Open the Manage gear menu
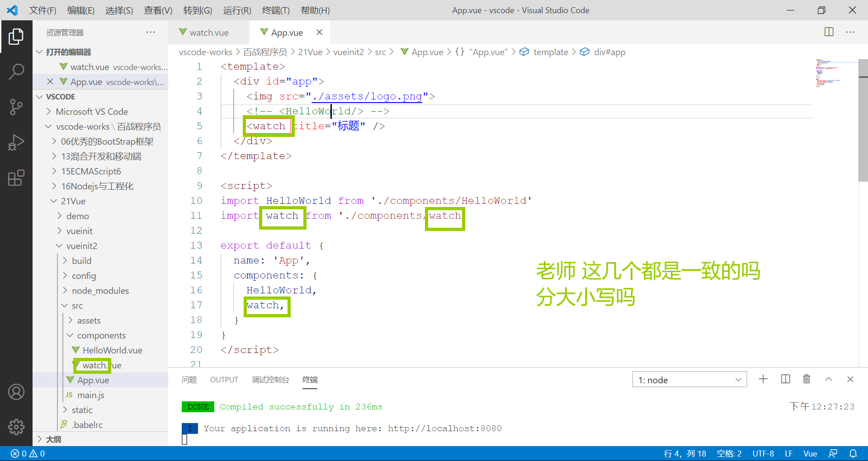The height and width of the screenshot is (461, 868). point(16,427)
